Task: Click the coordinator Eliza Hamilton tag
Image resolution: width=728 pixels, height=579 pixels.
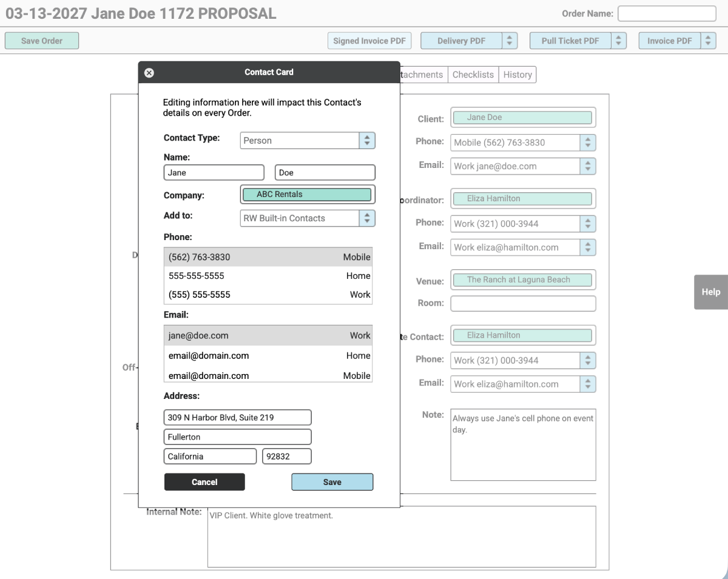Action: [522, 198]
